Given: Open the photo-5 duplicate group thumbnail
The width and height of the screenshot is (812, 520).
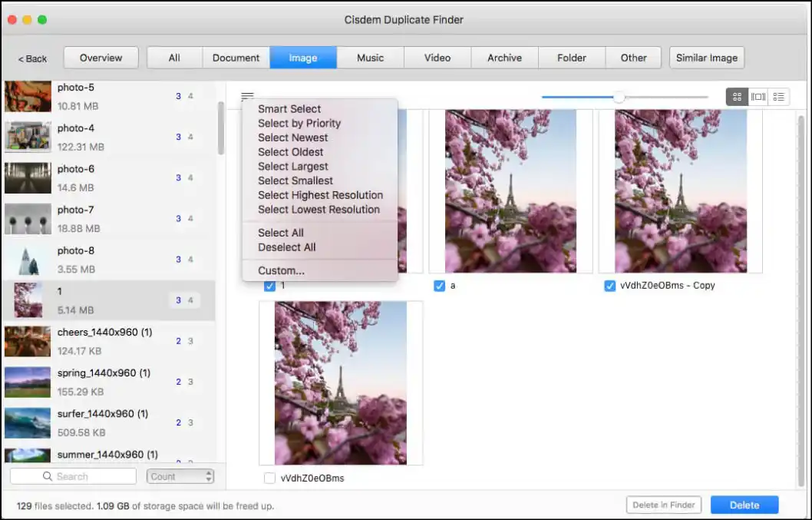Looking at the screenshot, I should point(28,96).
